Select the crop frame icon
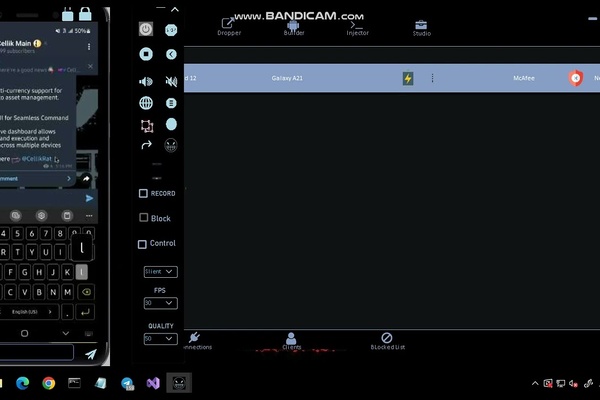 pos(147,126)
